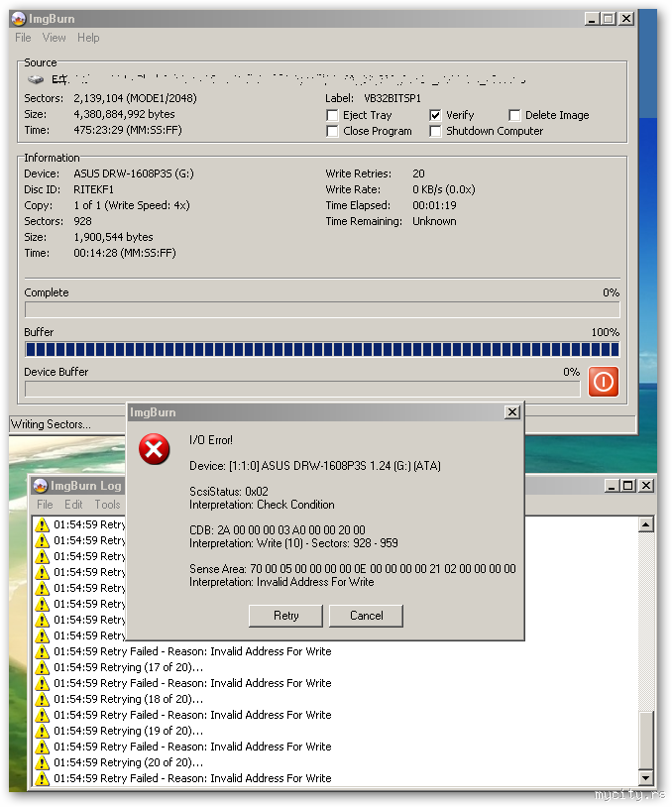
Task: Click the log scrollbar up arrow
Action: pos(646,524)
